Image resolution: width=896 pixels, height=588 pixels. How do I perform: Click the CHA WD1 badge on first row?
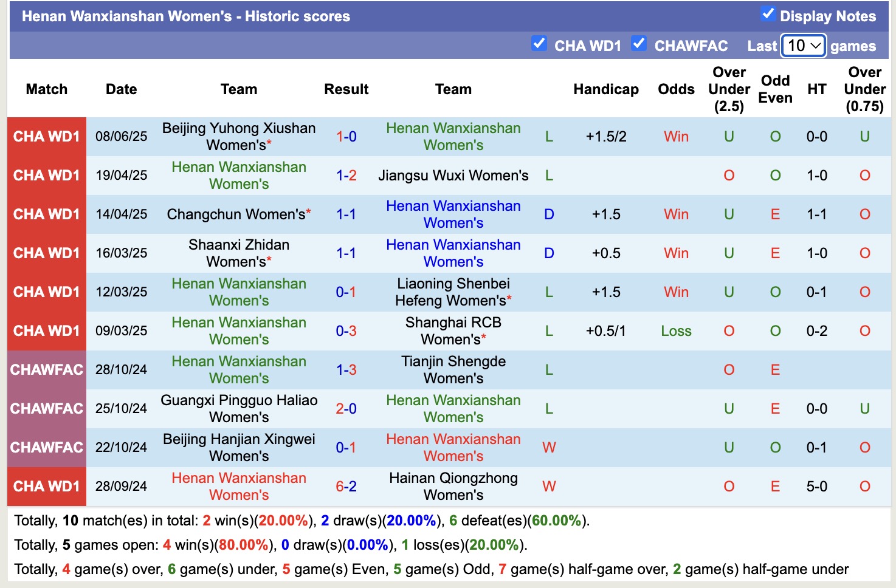(x=46, y=136)
